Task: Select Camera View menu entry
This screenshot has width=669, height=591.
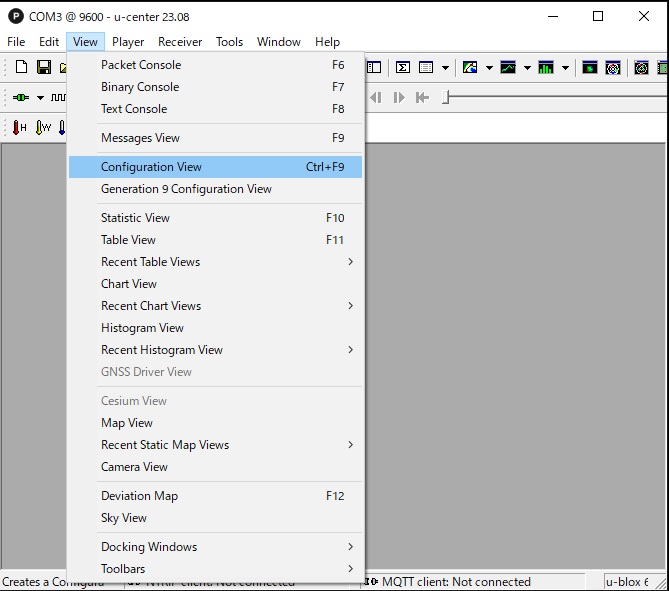Action: pos(215,467)
